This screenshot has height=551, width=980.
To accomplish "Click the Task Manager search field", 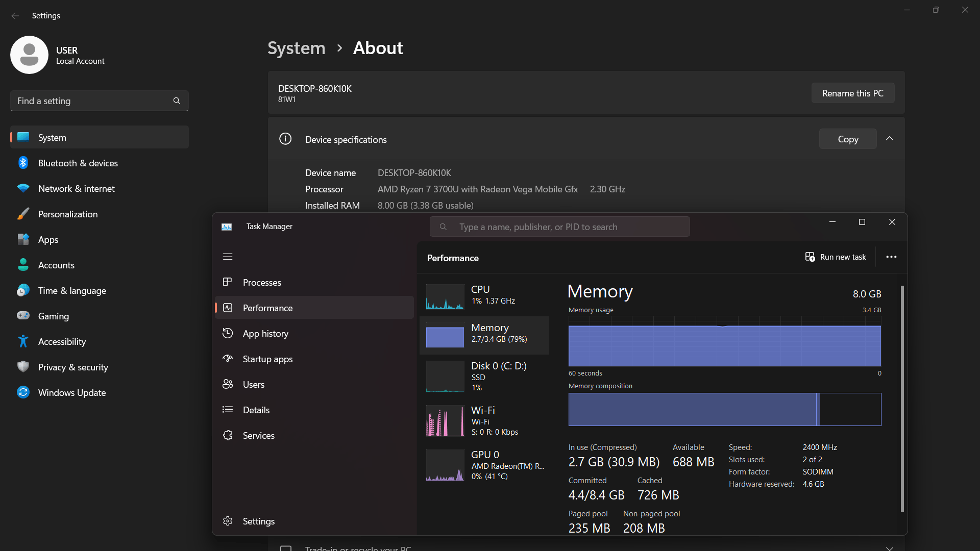I will (559, 227).
